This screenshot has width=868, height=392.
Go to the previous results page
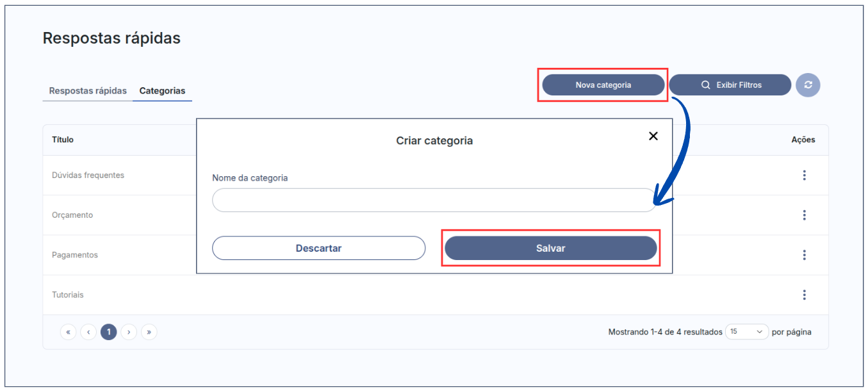88,332
